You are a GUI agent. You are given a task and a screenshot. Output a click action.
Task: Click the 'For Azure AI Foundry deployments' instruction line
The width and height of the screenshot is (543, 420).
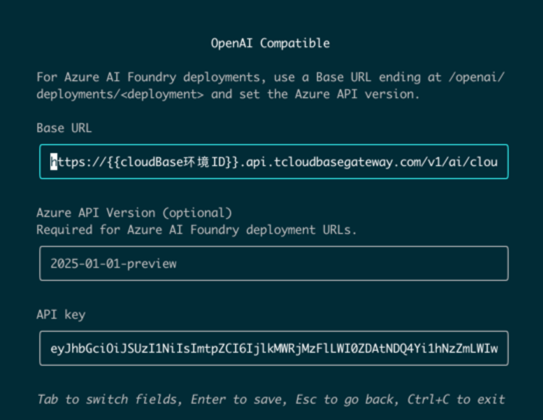point(151,77)
